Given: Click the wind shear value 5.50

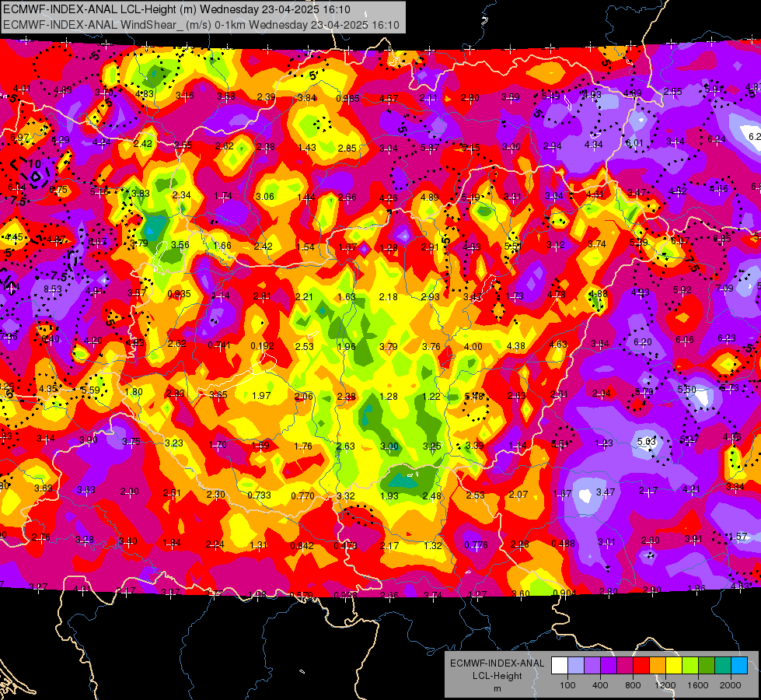Looking at the screenshot, I should pyautogui.click(x=686, y=390).
